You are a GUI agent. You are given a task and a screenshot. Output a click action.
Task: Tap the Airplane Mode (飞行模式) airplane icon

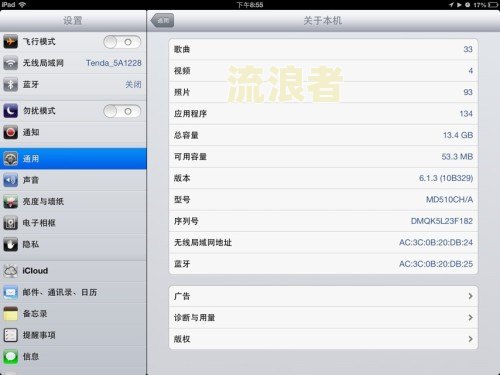[10, 42]
